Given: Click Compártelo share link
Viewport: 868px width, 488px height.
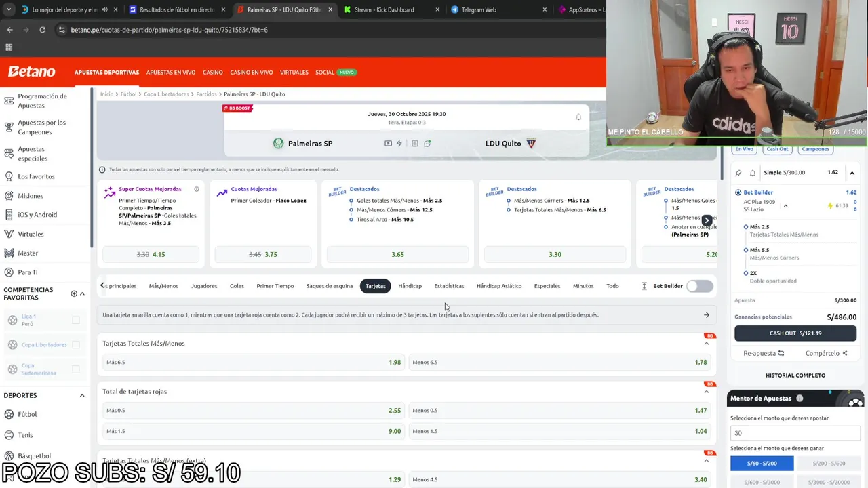Looking at the screenshot, I should pyautogui.click(x=826, y=353).
